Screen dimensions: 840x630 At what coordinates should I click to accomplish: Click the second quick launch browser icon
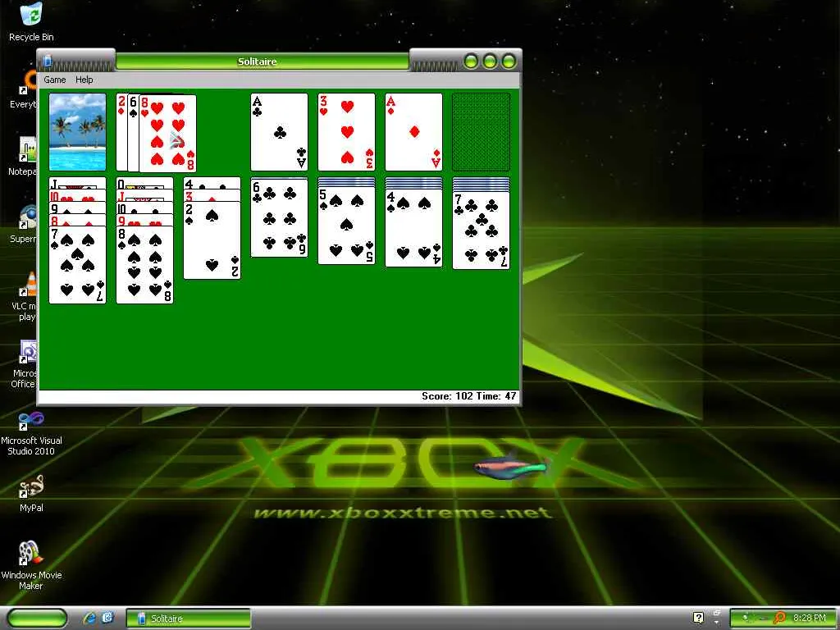point(108,618)
